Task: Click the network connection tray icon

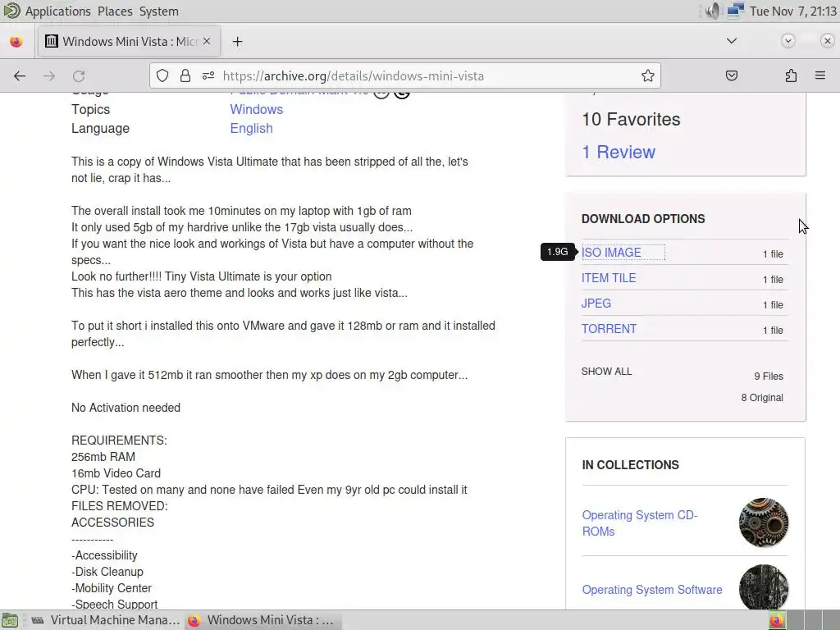Action: (736, 11)
